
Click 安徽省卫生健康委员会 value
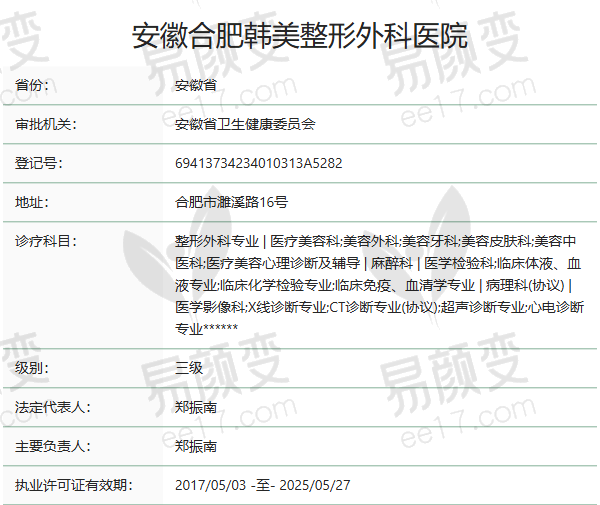(x=245, y=124)
